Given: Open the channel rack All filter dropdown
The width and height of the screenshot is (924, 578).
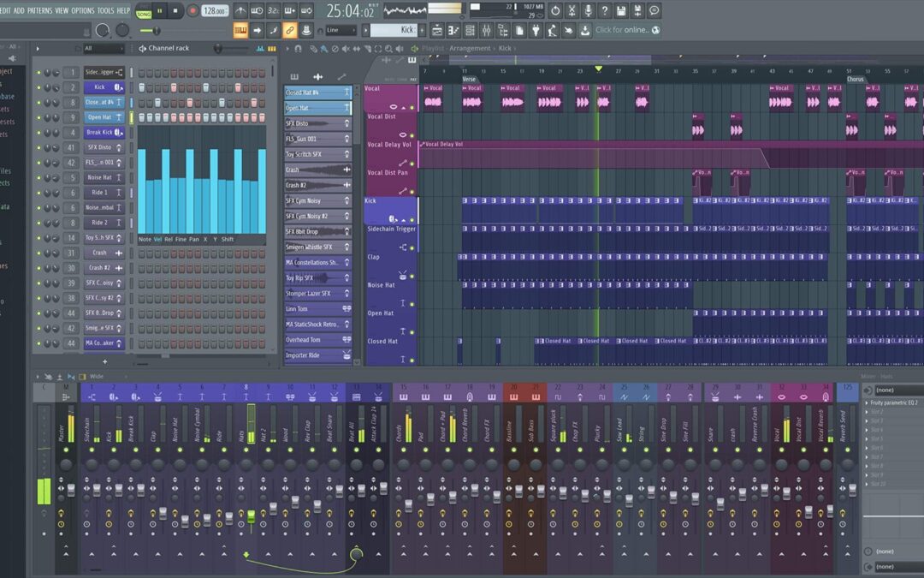Looking at the screenshot, I should tap(103, 49).
